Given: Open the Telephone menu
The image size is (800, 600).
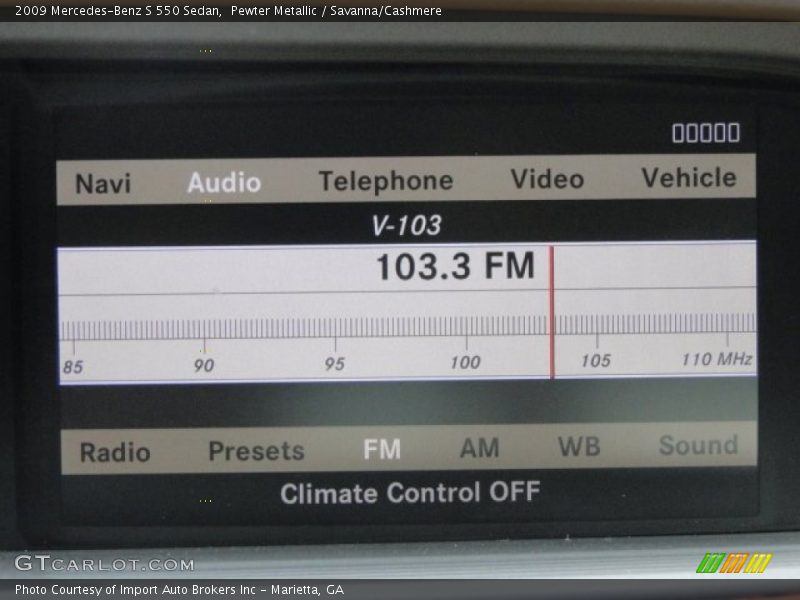Looking at the screenshot, I should click(x=386, y=181).
